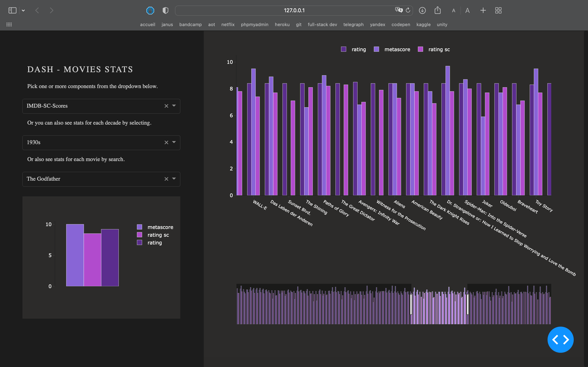Expand the IMDB-SC-Scores dropdown arrow
The height and width of the screenshot is (367, 588).
(x=174, y=106)
